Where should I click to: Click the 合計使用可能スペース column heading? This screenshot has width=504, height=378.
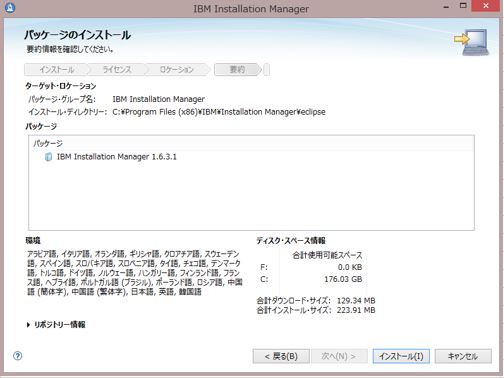pyautogui.click(x=327, y=255)
